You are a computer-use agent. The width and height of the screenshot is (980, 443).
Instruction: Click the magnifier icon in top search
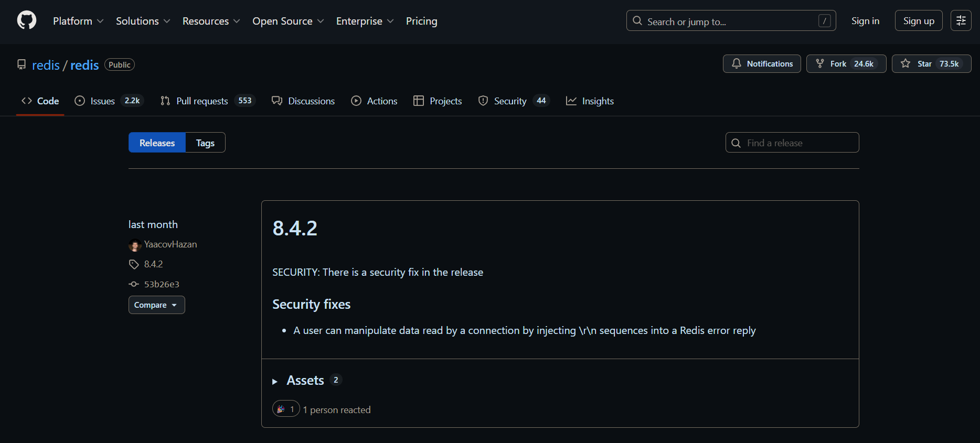637,21
